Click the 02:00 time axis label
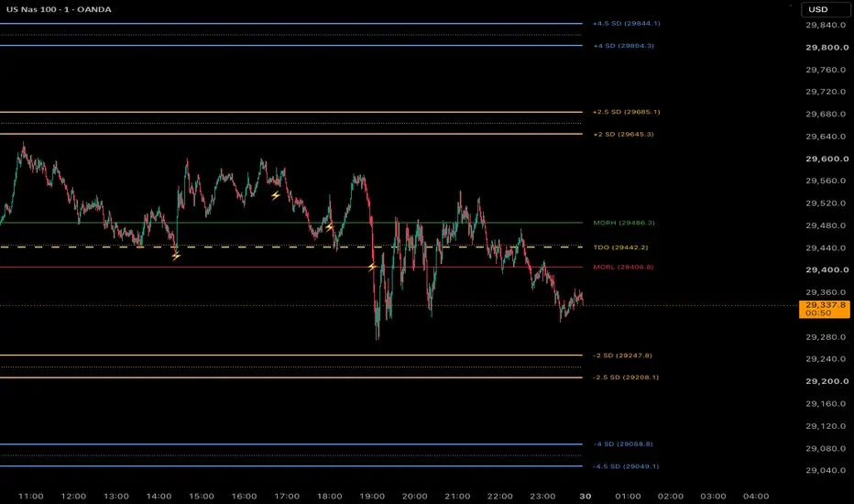Viewport: 854px width, 504px height. pyautogui.click(x=671, y=497)
